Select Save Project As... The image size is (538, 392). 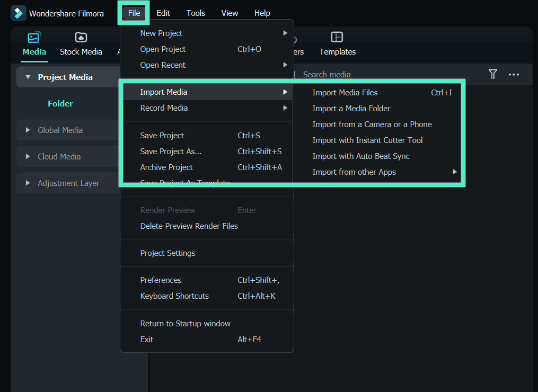tap(170, 151)
